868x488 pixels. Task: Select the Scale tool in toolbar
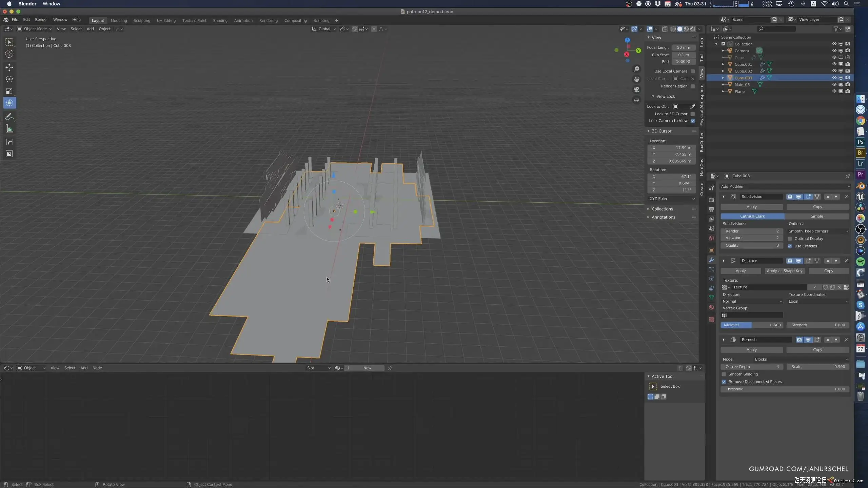(x=9, y=91)
